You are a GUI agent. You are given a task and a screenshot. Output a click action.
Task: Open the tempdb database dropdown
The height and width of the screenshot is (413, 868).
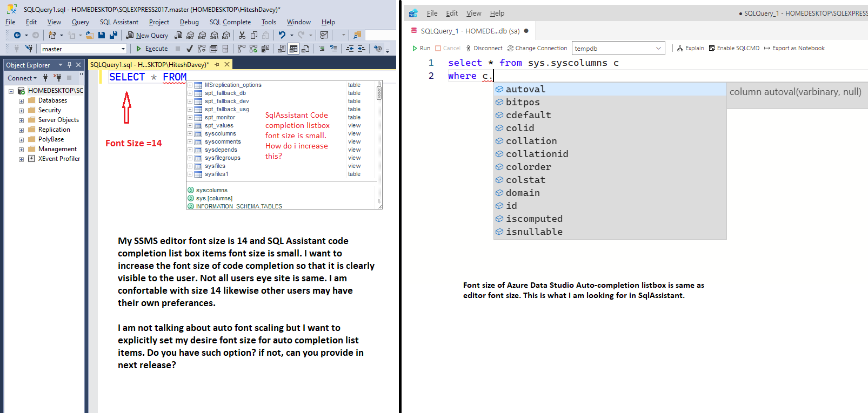658,48
